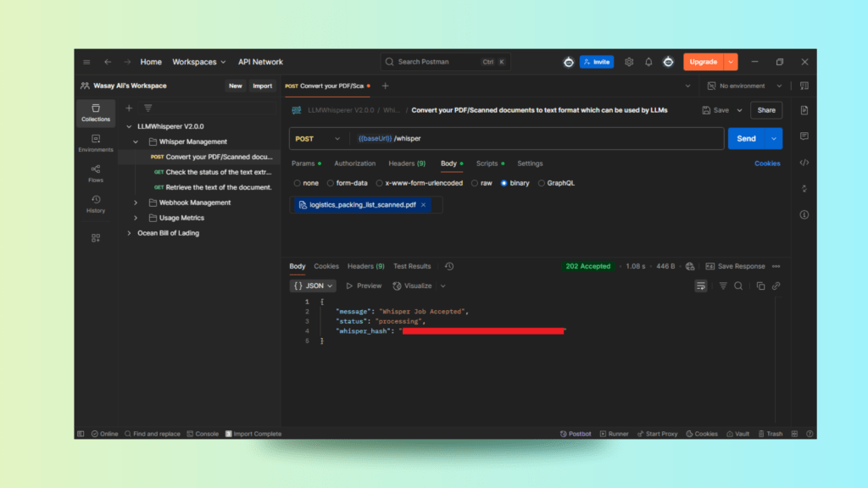The width and height of the screenshot is (868, 488).
Task: Select the form-data radio option
Action: pos(331,183)
